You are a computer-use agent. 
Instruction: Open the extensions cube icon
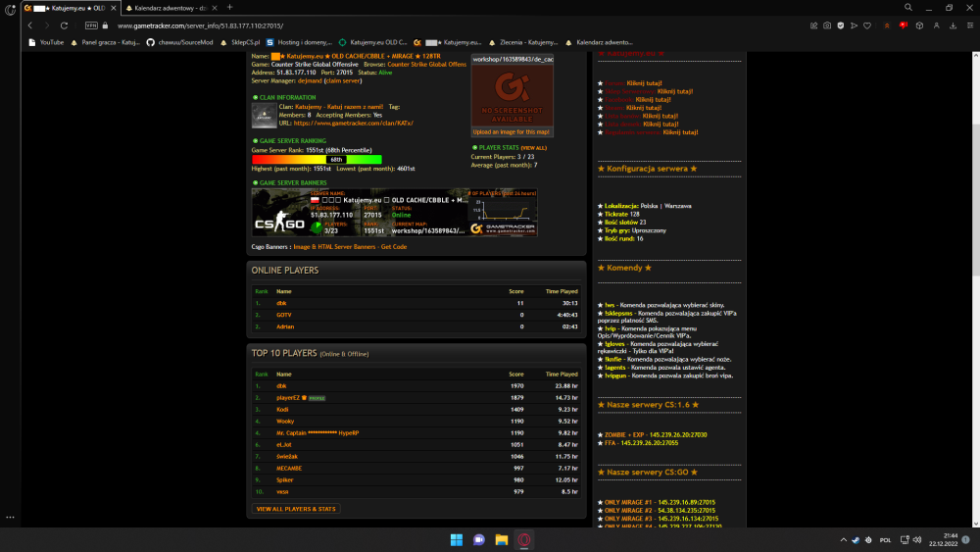tap(919, 25)
